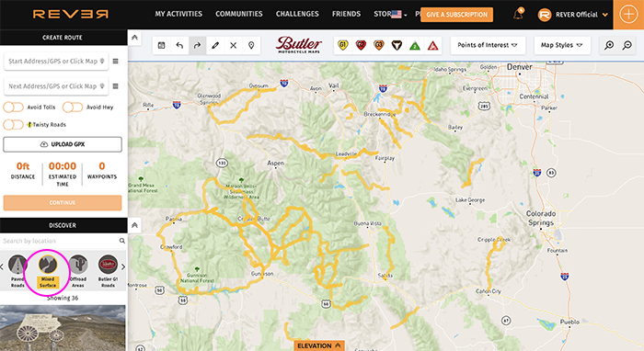Select the pencil draw tool
Viewport: 644px width, 351px height.
(x=215, y=46)
